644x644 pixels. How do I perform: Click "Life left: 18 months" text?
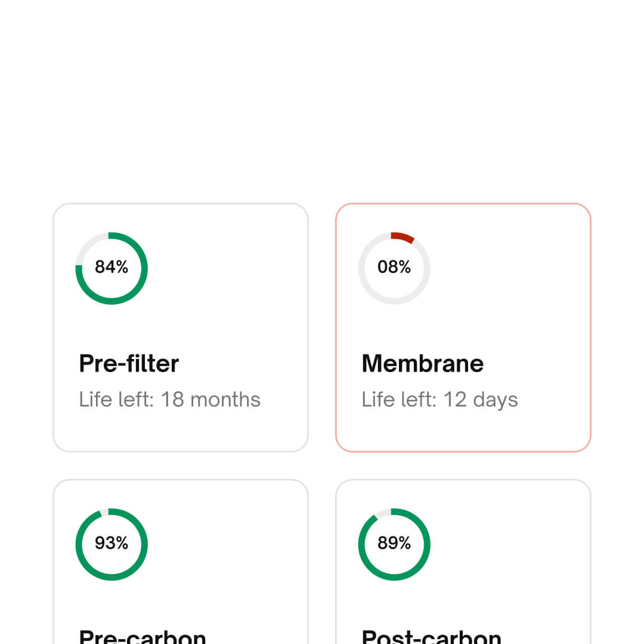coord(170,400)
